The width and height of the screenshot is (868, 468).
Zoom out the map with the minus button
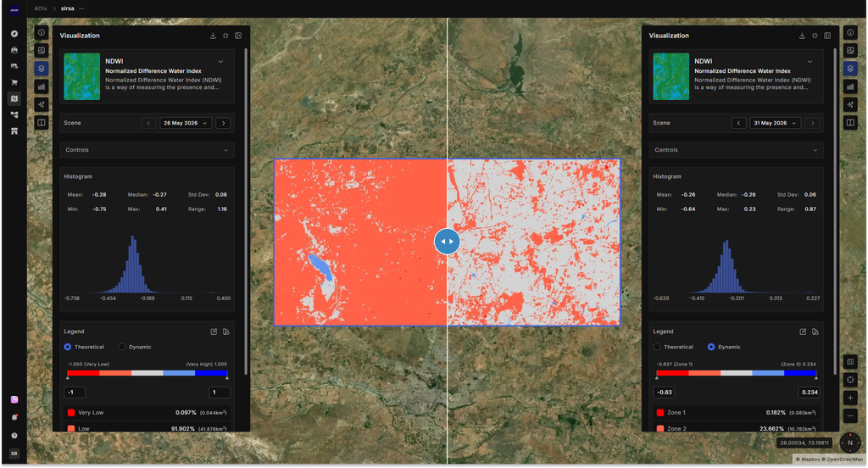[x=850, y=416]
